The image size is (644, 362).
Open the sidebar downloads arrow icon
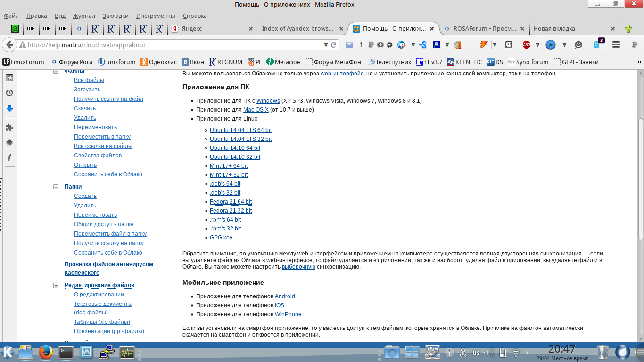pyautogui.click(x=9, y=109)
